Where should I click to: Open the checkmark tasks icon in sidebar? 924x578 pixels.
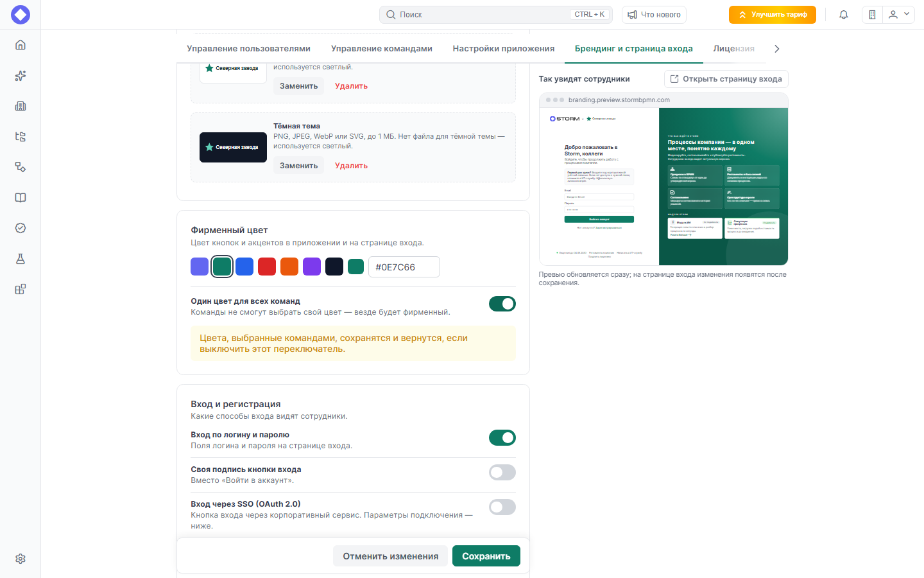click(21, 228)
